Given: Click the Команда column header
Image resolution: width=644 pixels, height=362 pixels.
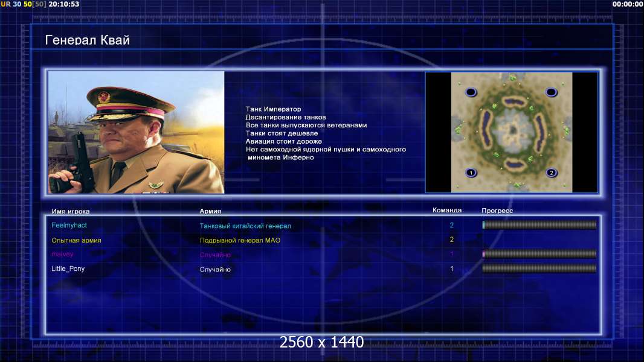Looking at the screenshot, I should [447, 211].
